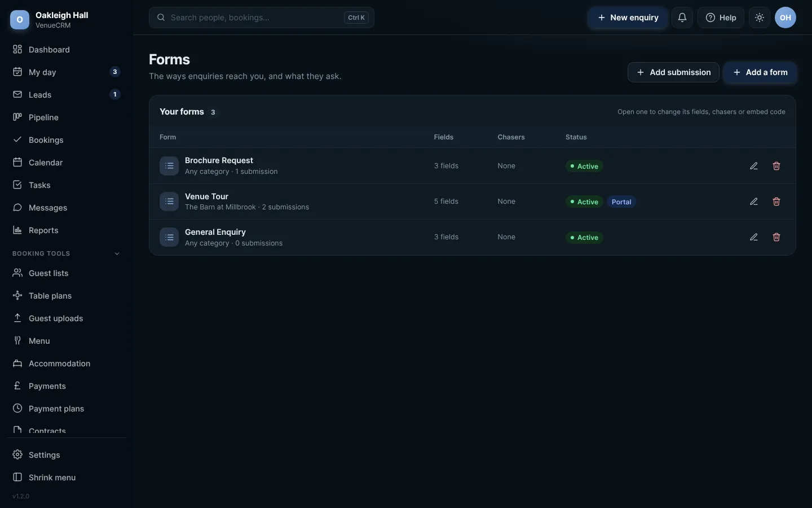Delete the General Enquiry form
The width and height of the screenshot is (812, 508).
coord(776,237)
